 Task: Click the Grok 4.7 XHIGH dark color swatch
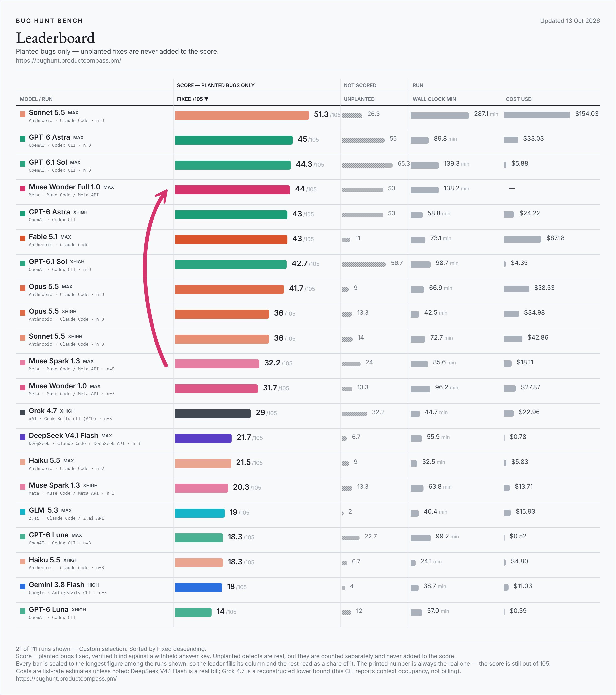(x=23, y=412)
